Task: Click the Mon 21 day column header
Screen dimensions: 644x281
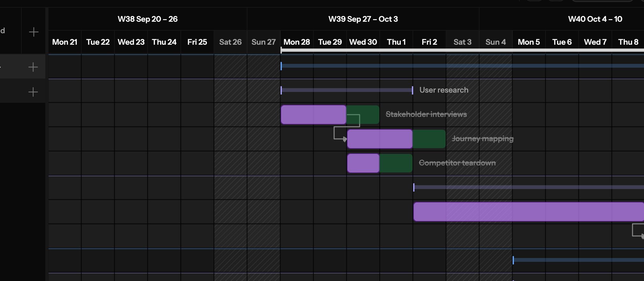Action: (x=65, y=42)
